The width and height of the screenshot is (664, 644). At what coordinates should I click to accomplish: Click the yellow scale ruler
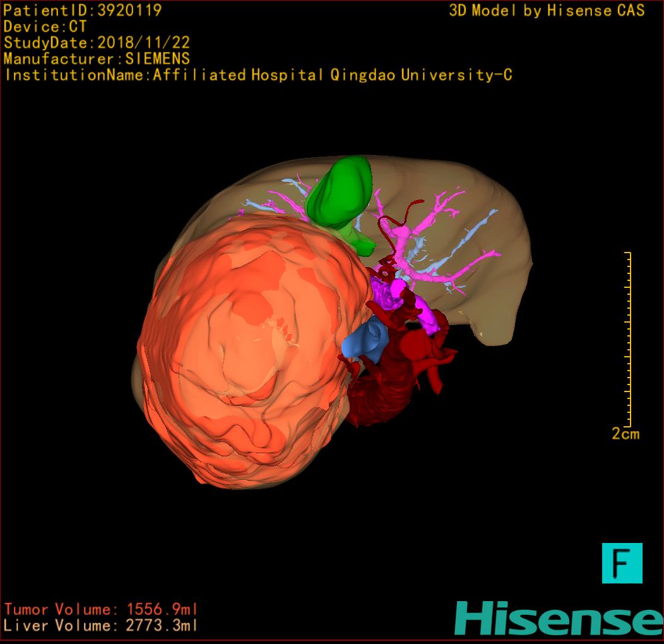click(627, 338)
